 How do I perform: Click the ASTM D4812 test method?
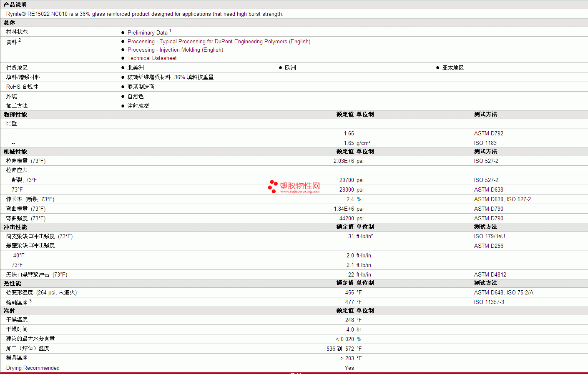490,275
